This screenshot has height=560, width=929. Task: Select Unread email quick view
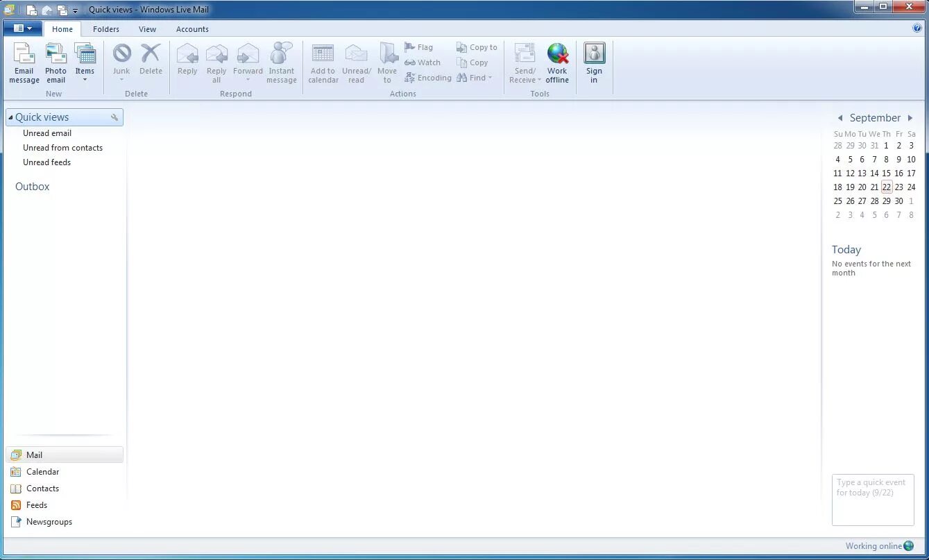[47, 133]
